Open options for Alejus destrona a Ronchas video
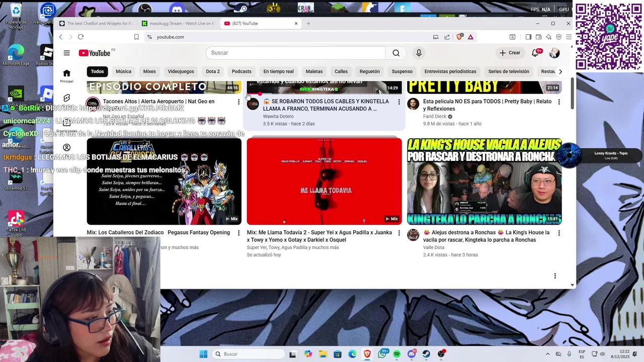 (558, 233)
